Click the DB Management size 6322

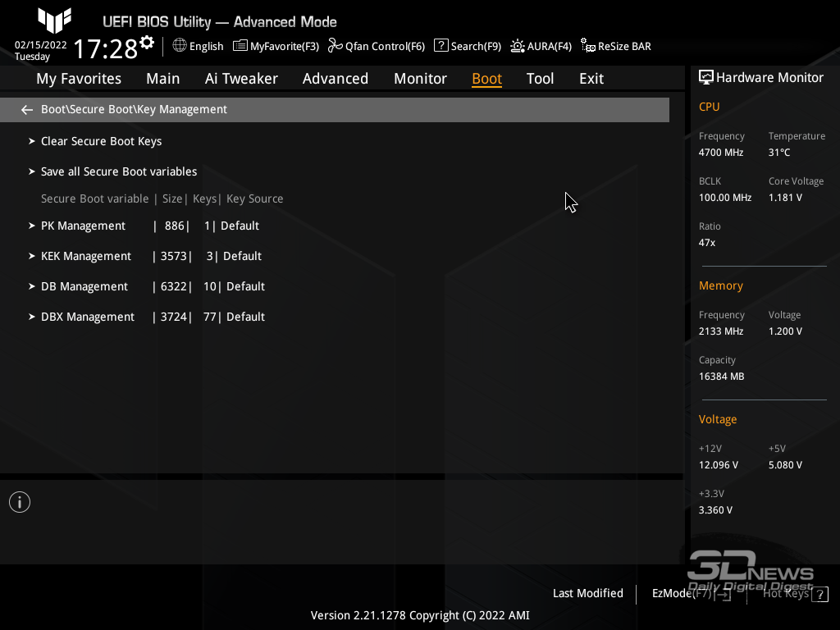click(174, 286)
